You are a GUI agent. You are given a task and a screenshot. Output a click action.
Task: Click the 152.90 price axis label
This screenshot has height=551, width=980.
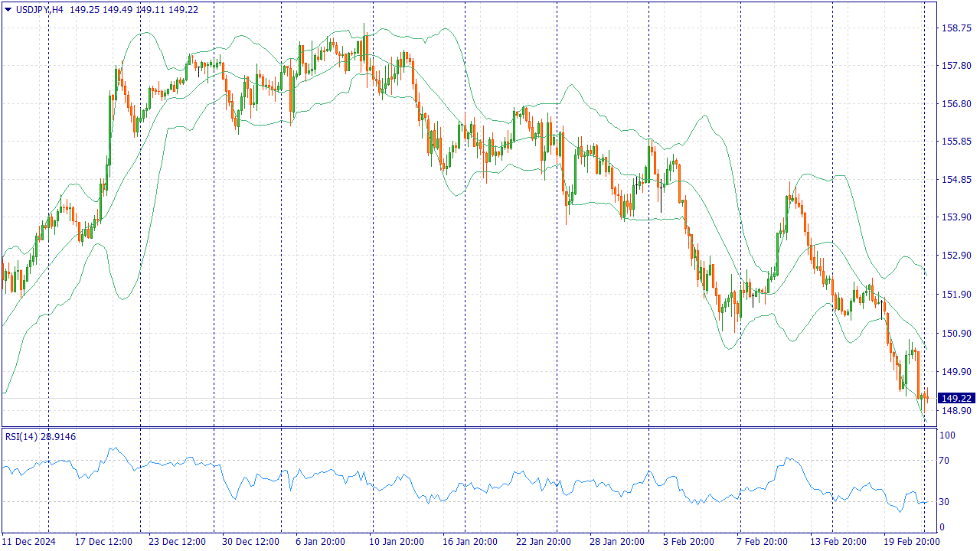click(956, 256)
